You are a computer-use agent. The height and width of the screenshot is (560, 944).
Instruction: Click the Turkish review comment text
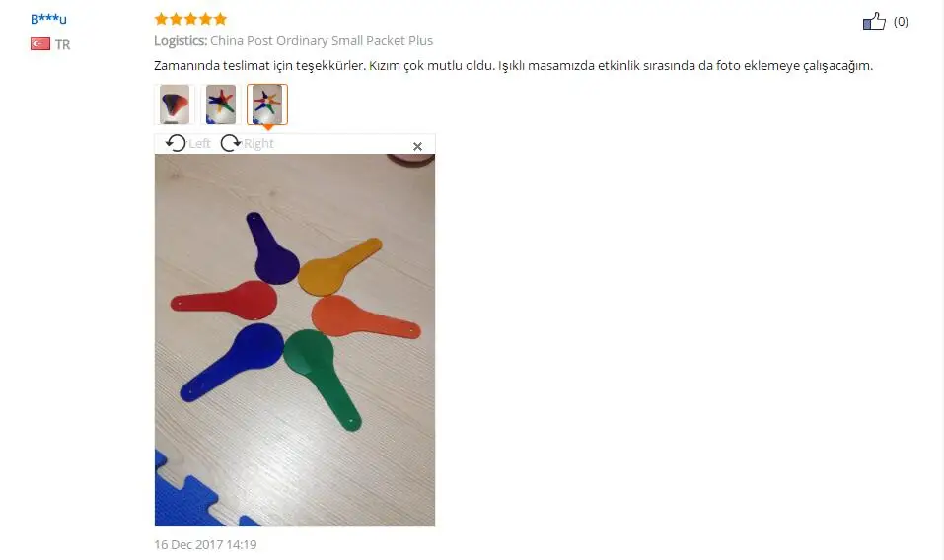(514, 66)
